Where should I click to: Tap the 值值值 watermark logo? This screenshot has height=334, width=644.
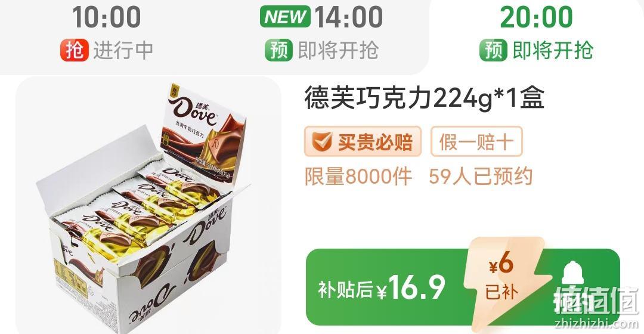tap(596, 301)
